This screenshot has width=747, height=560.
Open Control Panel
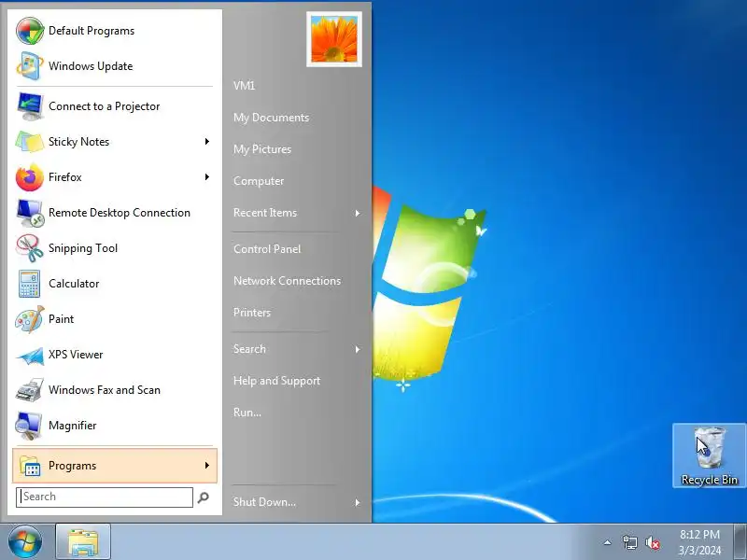[x=267, y=249]
